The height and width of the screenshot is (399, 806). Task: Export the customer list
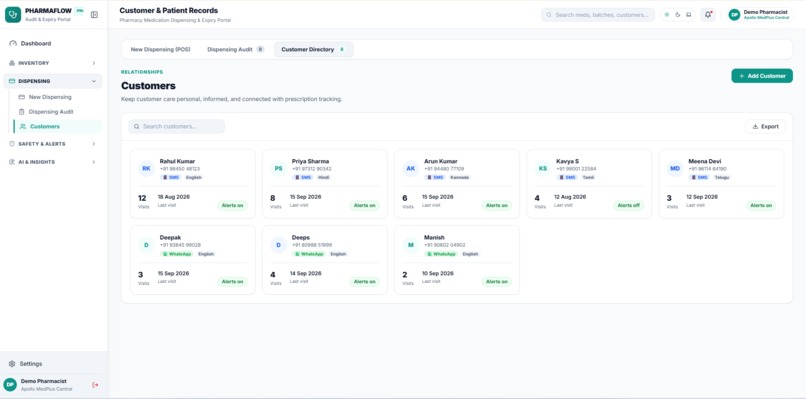tap(765, 126)
